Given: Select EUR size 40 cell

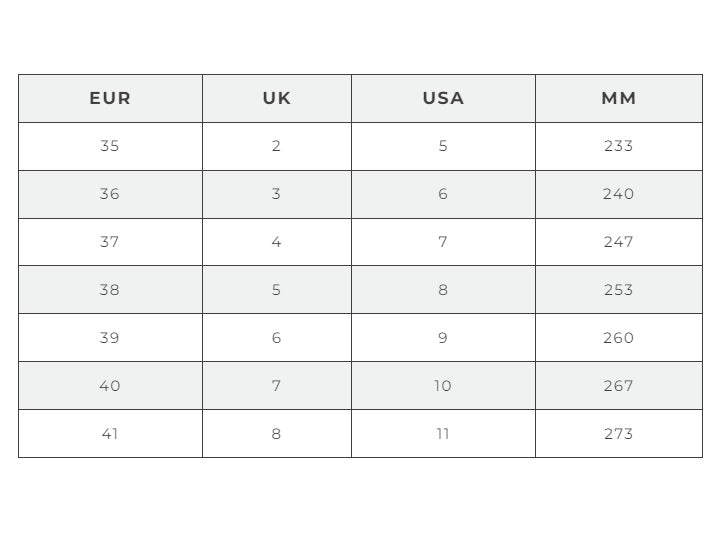Looking at the screenshot, I should point(110,386).
